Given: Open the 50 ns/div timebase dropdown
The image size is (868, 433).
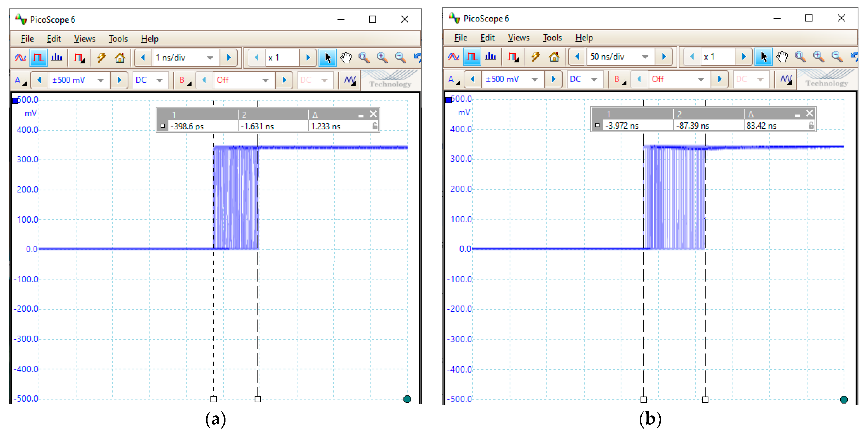Looking at the screenshot, I should [x=645, y=57].
